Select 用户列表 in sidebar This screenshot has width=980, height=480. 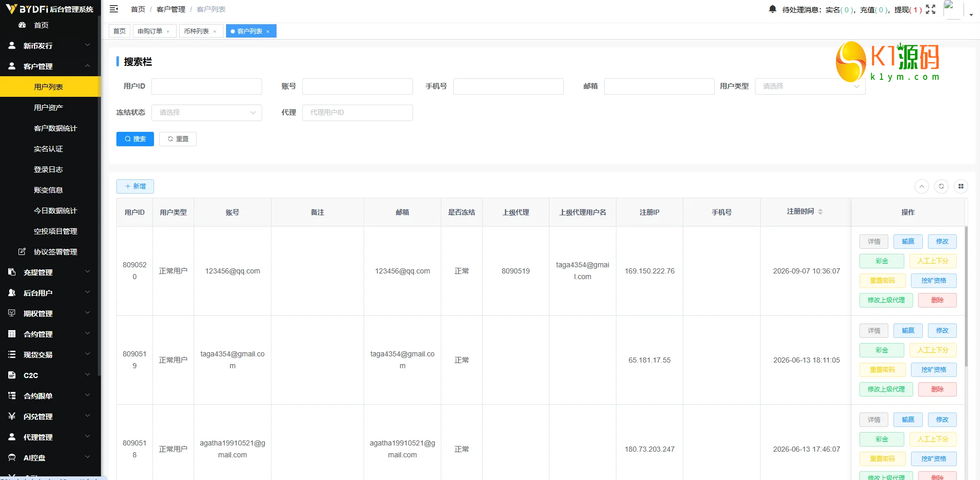click(50, 87)
